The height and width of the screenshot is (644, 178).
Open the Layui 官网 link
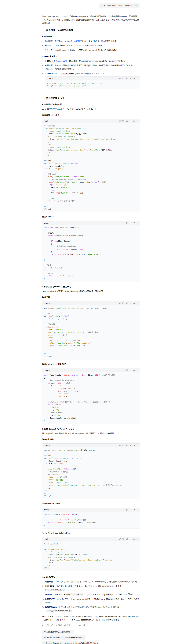pyautogui.click(x=62, y=61)
